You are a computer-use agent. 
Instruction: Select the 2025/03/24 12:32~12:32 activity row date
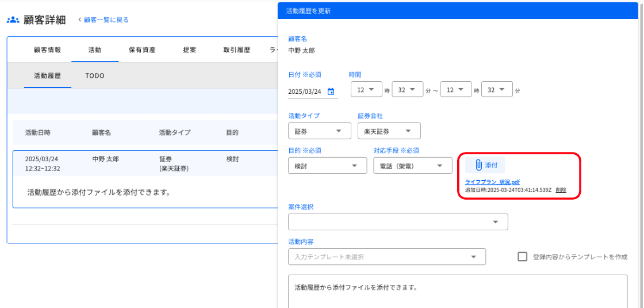click(43, 163)
